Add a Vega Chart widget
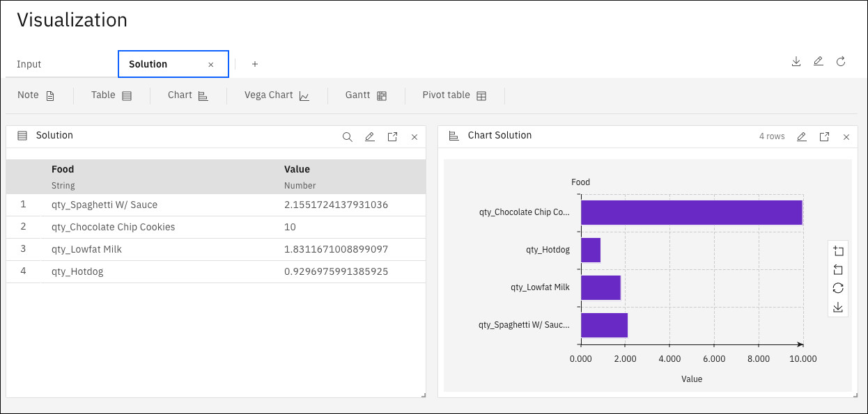The width and height of the screenshot is (868, 414). [x=277, y=95]
